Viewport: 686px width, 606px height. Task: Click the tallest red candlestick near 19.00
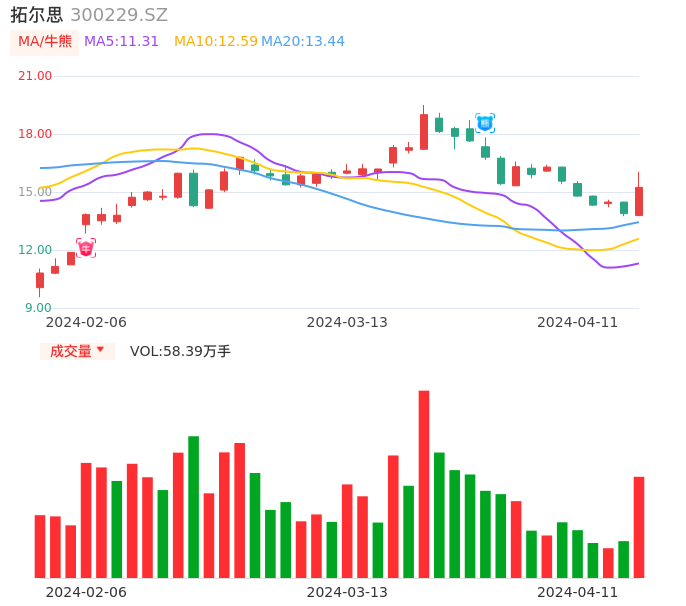[424, 131]
